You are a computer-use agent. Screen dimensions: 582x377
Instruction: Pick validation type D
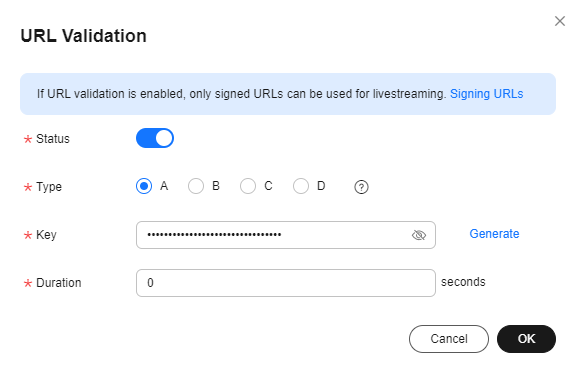(x=301, y=186)
